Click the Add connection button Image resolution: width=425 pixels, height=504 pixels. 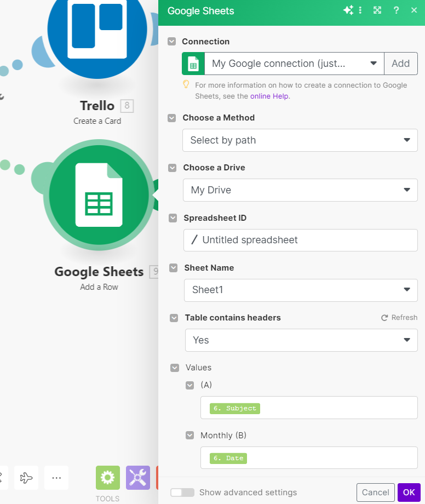(400, 64)
